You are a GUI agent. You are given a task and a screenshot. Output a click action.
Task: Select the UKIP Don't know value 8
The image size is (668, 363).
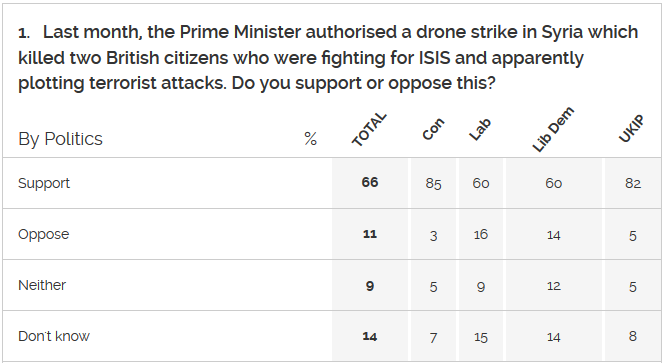point(633,336)
